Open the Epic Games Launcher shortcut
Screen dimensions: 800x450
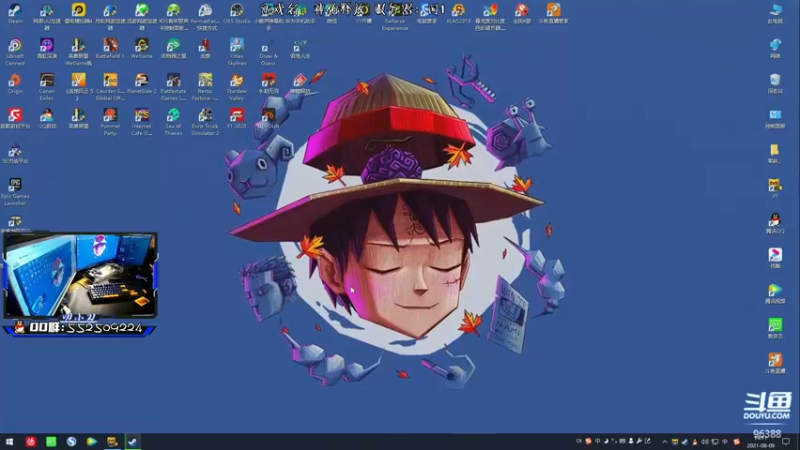tap(15, 191)
